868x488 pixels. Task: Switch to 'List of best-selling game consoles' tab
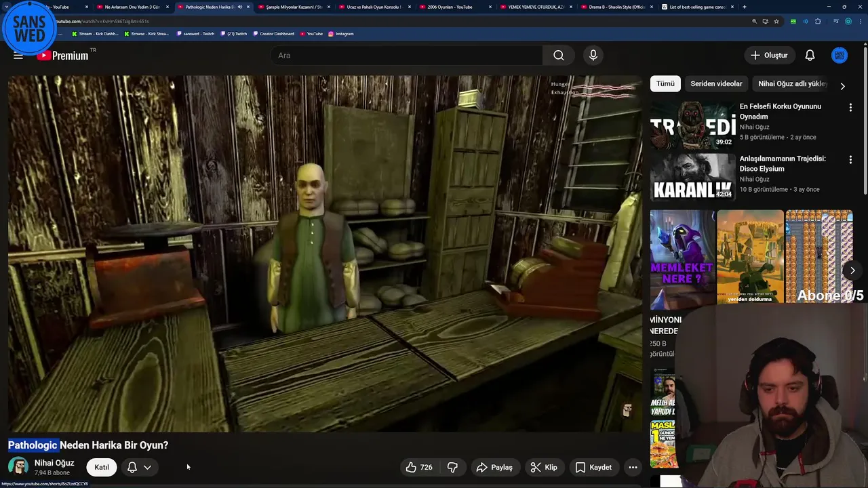696,7
